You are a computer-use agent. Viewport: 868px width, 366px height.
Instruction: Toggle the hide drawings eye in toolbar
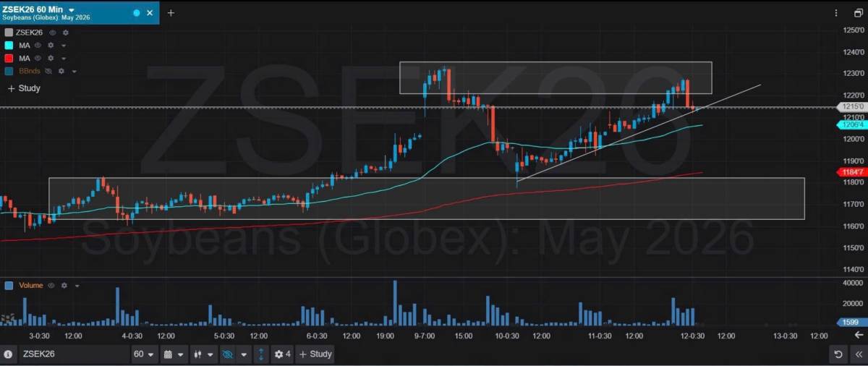228,354
